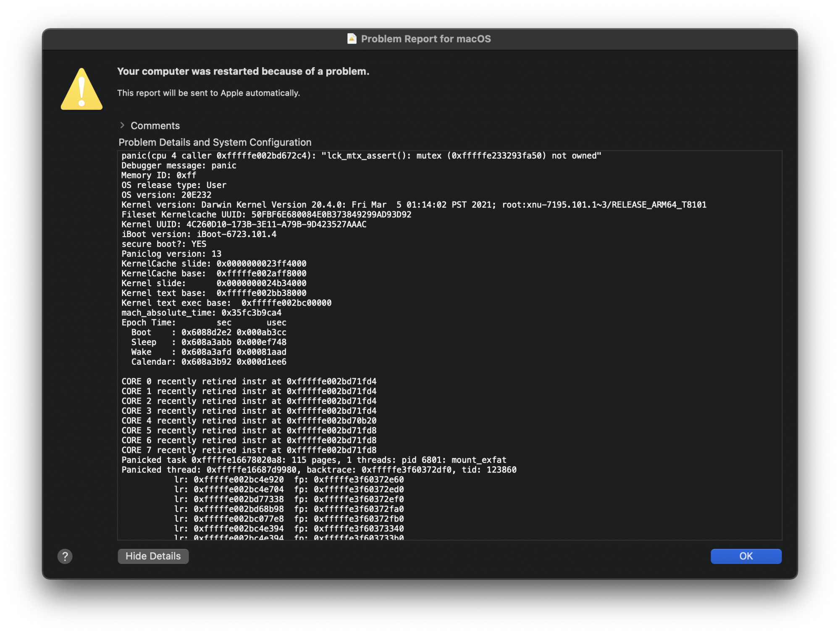840x635 pixels.
Task: Click the document icon in title bar
Action: (352, 39)
